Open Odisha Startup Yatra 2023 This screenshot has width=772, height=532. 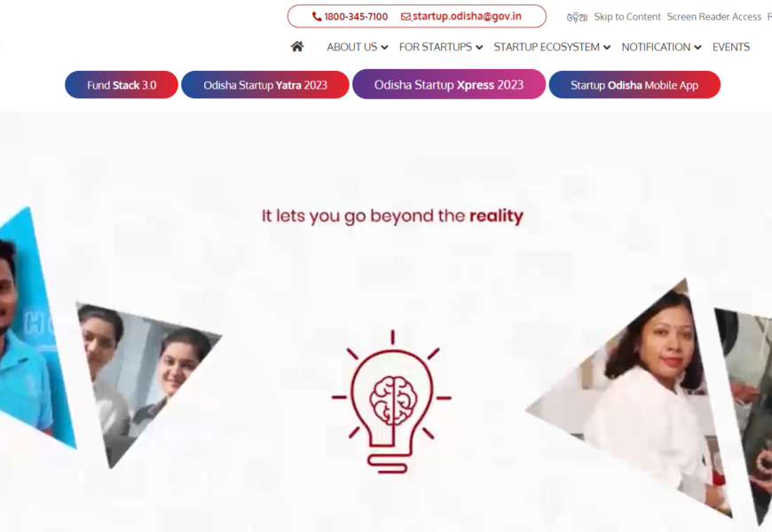coord(265,84)
